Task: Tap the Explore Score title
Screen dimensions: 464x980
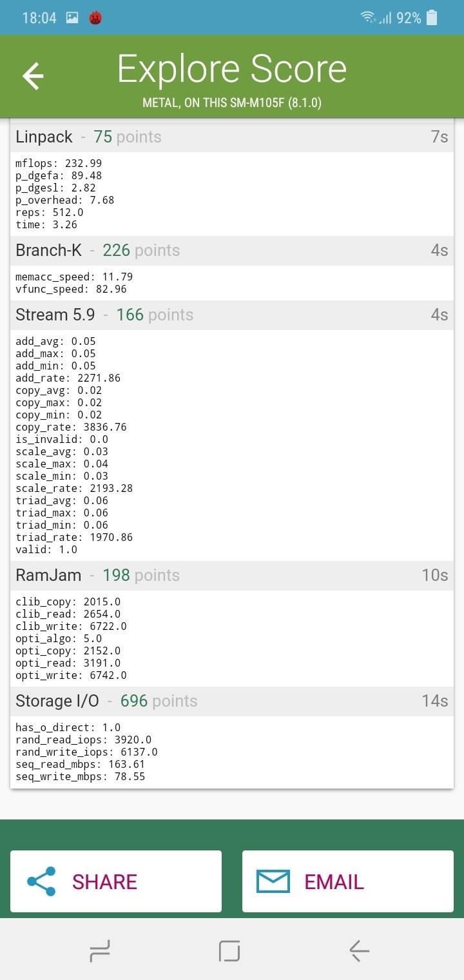Action: tap(232, 70)
